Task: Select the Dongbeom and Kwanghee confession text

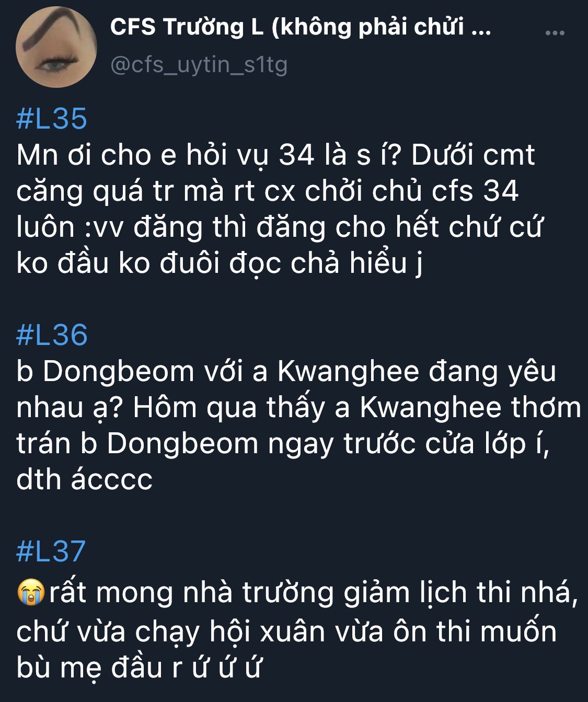Action: tap(298, 425)
